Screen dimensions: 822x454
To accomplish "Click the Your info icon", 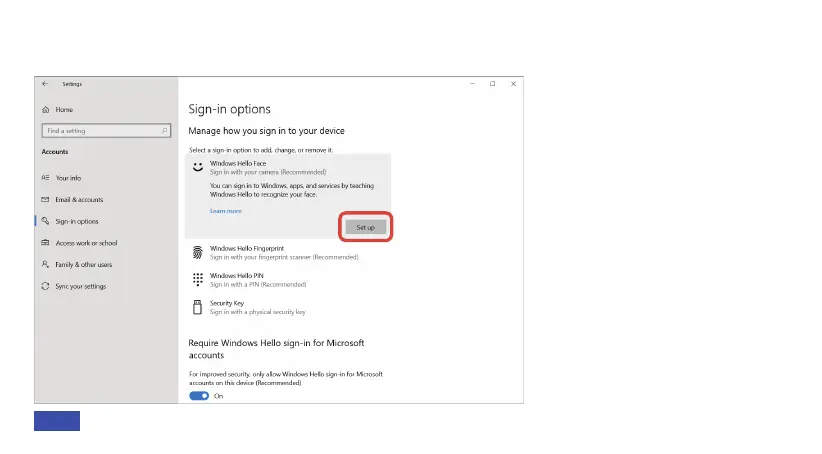I will [46, 178].
